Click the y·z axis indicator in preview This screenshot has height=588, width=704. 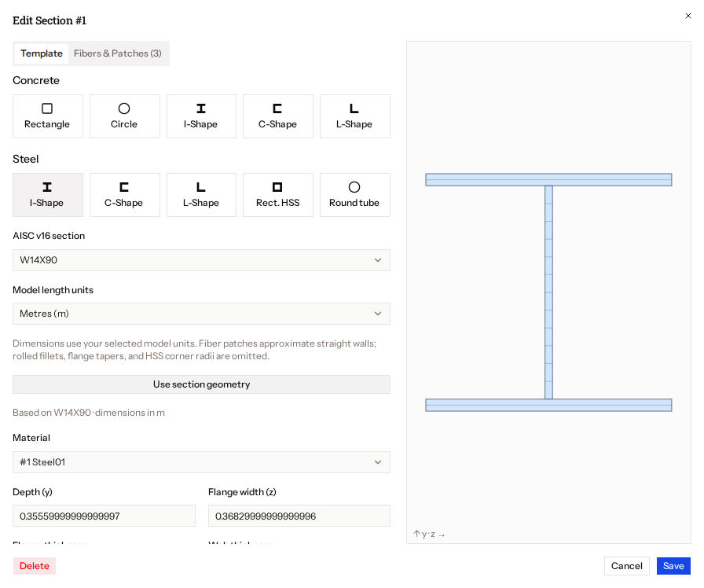[429, 534]
